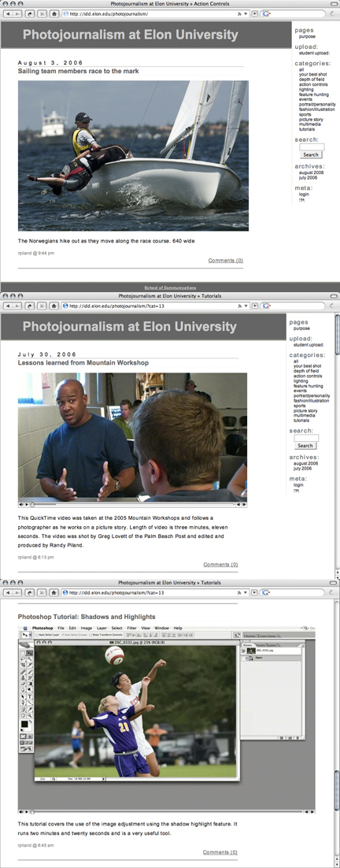Go forward in the Action Controls window
340x868 pixels.
[x=17, y=13]
